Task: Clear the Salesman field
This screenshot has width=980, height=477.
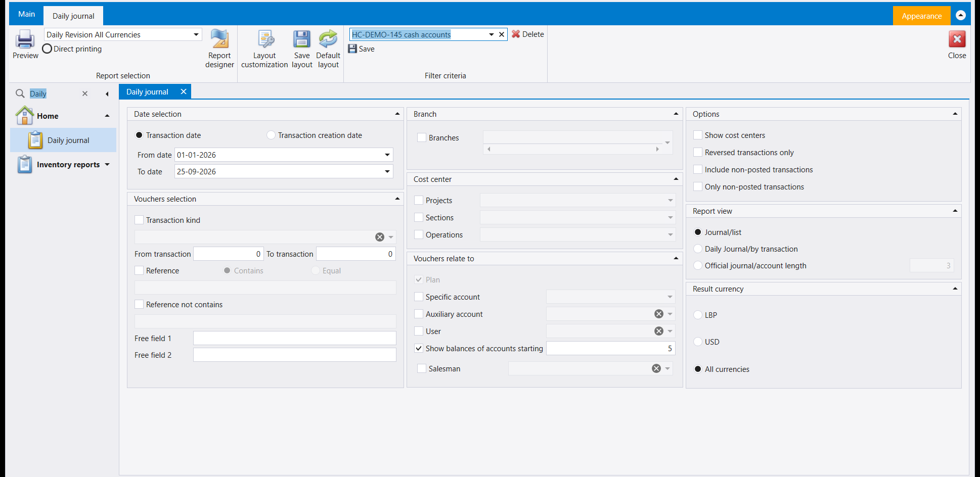Action: (x=656, y=368)
